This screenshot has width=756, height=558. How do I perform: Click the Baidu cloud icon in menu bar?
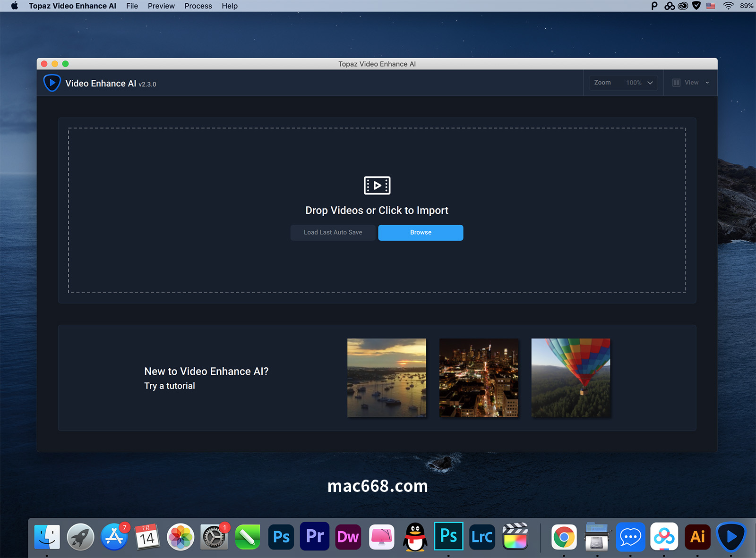670,6
